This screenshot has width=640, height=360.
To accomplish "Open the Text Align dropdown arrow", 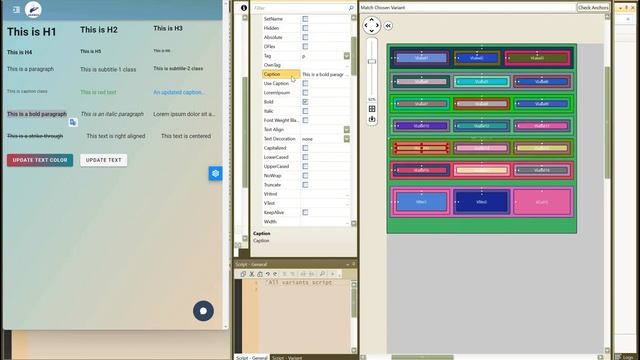I will tap(347, 129).
